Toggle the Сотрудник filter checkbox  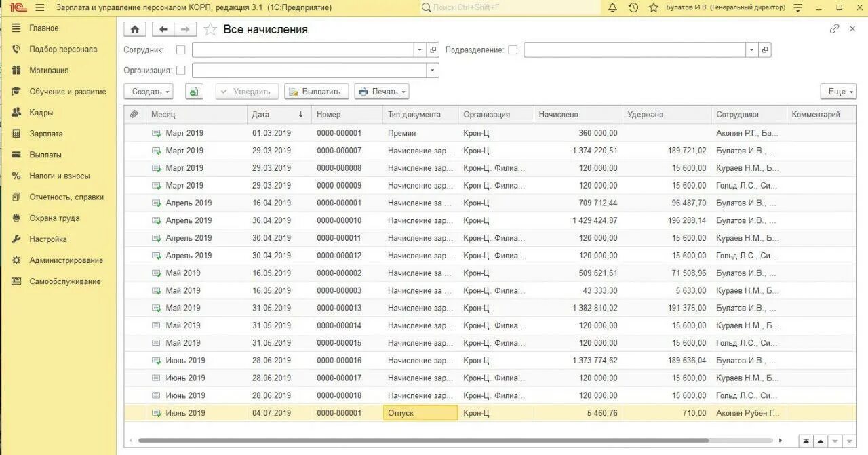point(180,50)
